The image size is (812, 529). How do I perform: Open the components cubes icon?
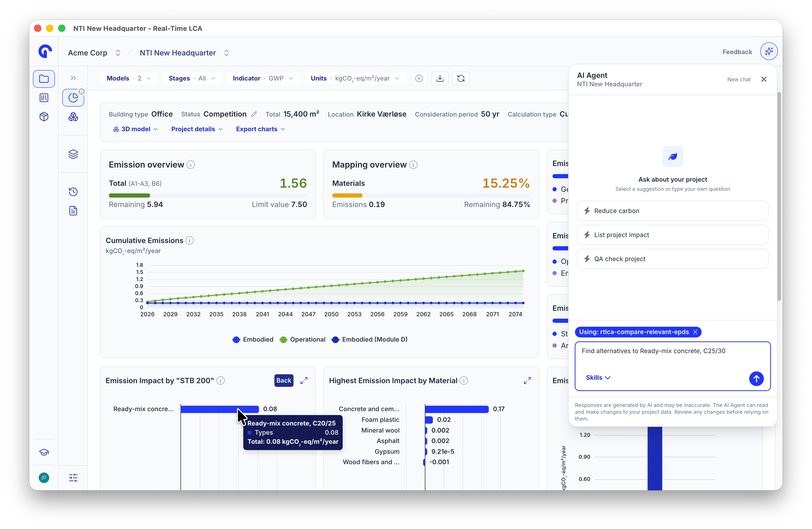tap(73, 117)
